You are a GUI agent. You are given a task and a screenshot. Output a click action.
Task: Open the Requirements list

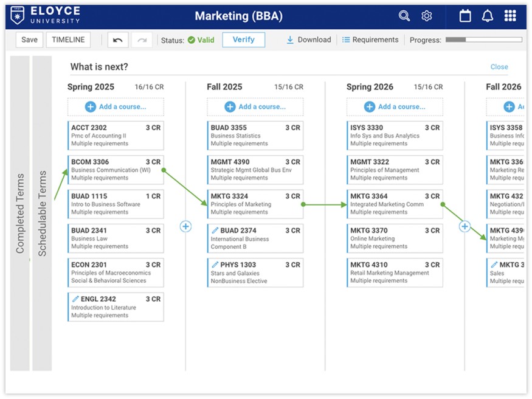370,40
